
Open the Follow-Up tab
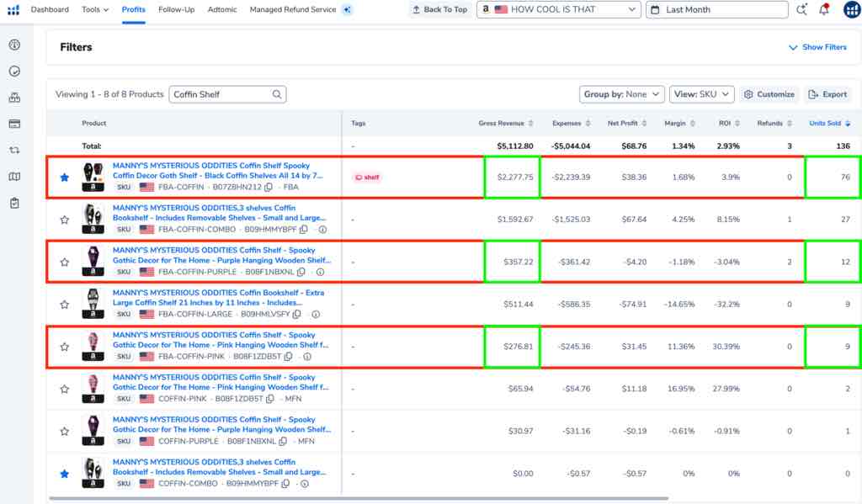point(177,9)
